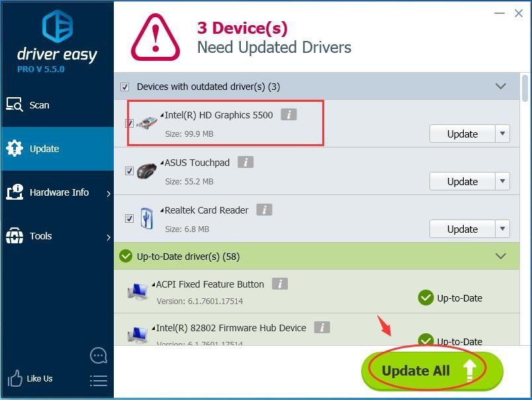The image size is (532, 400).
Task: Open the feedback chat bubble icon
Action: [x=98, y=356]
